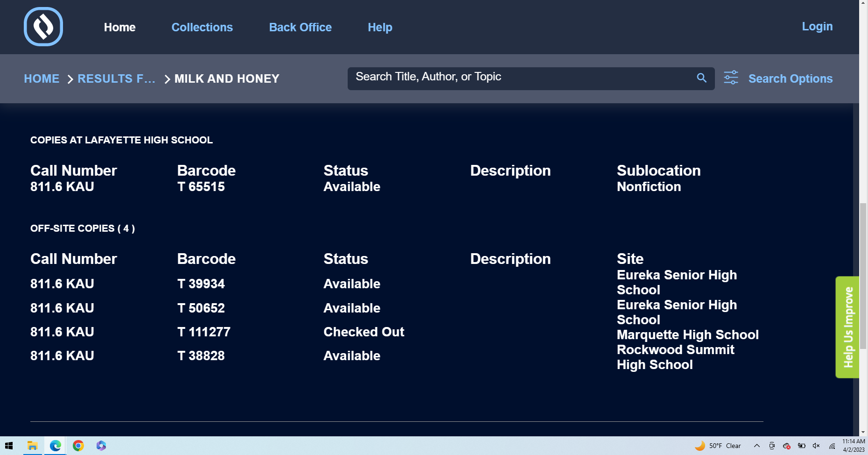
Task: Select barcode T 65515
Action: [x=201, y=186]
